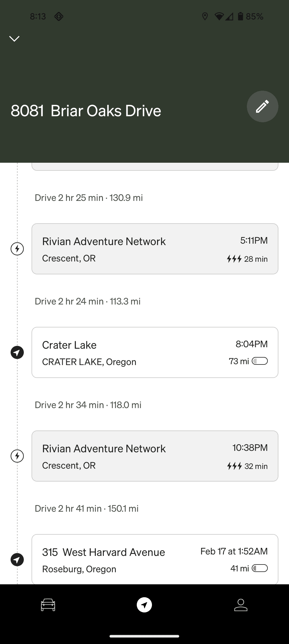Open the profile tab icon
289x644 pixels.
click(x=241, y=605)
